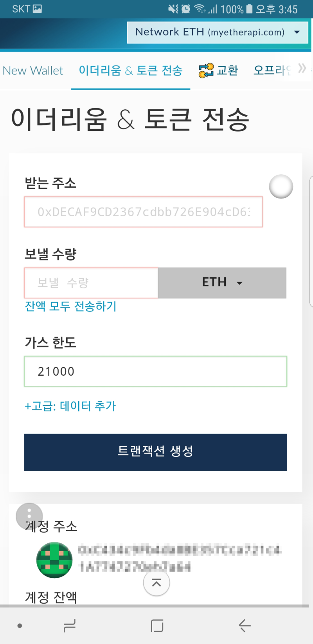Focus the 보낼 수량 amount field
Screen dimensions: 313x644
91,282
